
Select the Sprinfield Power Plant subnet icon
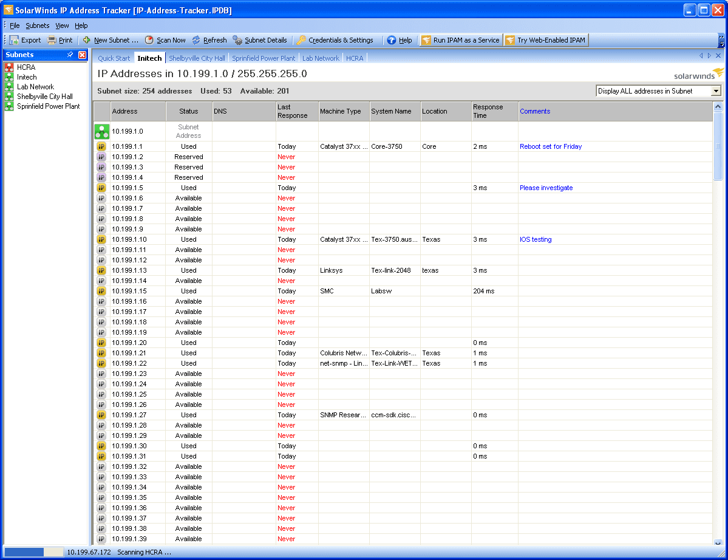[x=9, y=106]
